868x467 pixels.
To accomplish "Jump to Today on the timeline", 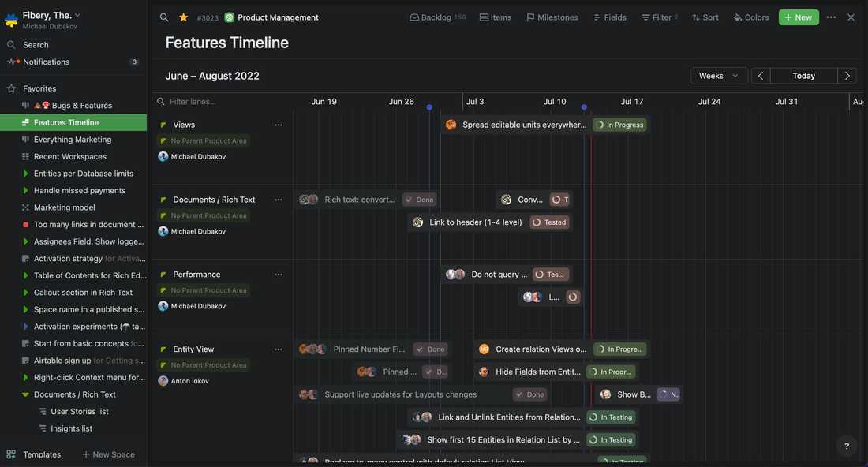I will pyautogui.click(x=803, y=76).
